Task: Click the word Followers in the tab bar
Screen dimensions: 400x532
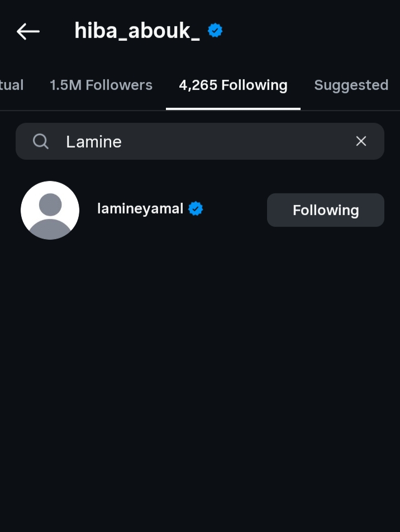Action: (x=119, y=85)
